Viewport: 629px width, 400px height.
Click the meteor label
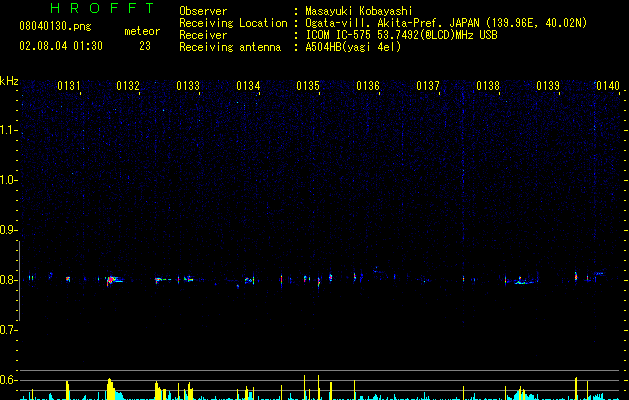142,31
